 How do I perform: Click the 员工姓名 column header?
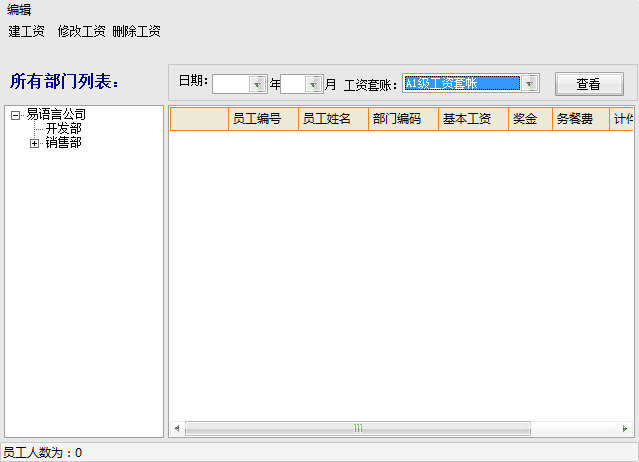pos(333,119)
